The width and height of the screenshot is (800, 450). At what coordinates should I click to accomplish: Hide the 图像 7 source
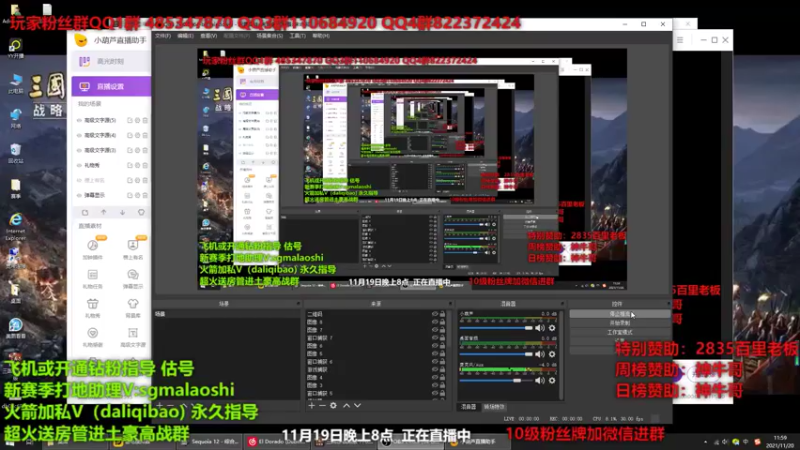click(435, 330)
